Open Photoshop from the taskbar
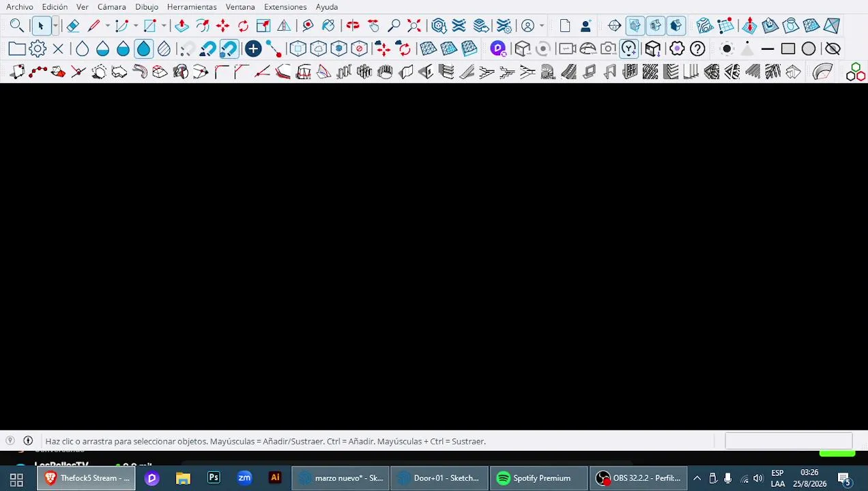The image size is (868, 491). pos(214,478)
